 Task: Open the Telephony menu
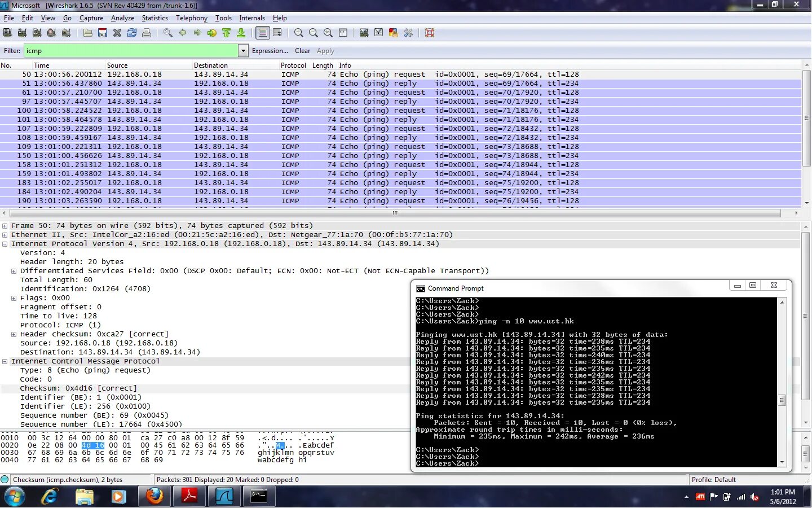click(x=192, y=18)
